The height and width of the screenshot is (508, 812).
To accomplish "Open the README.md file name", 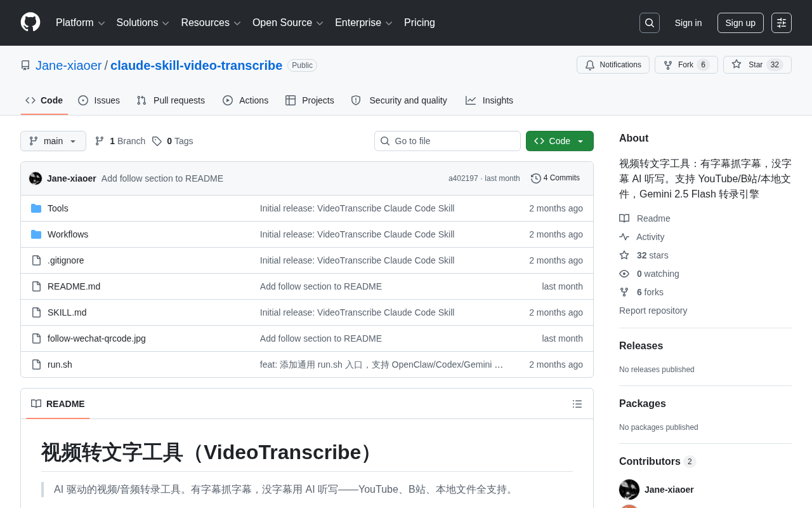I will point(74,286).
